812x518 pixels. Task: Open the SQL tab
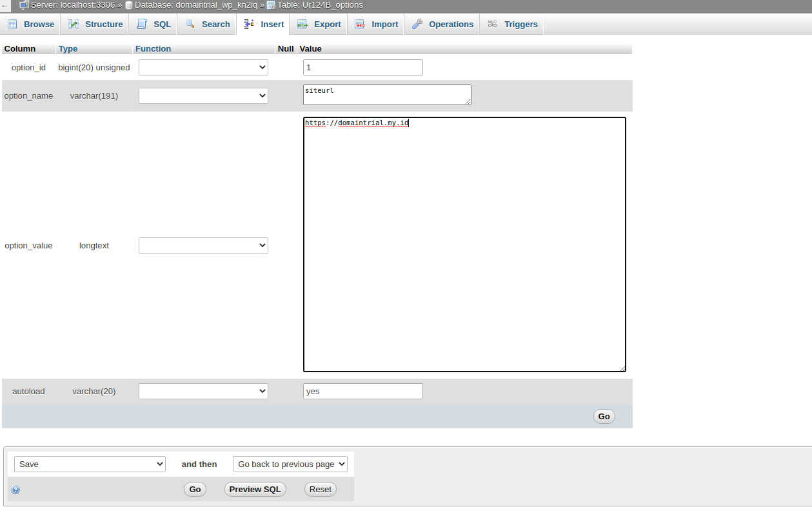pos(153,24)
